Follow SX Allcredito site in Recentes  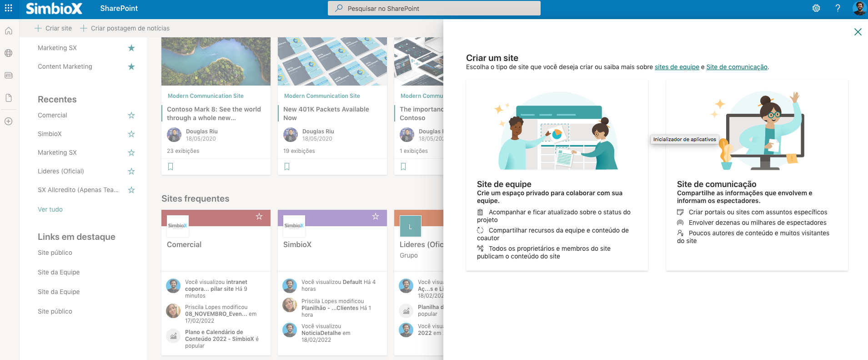tap(131, 190)
